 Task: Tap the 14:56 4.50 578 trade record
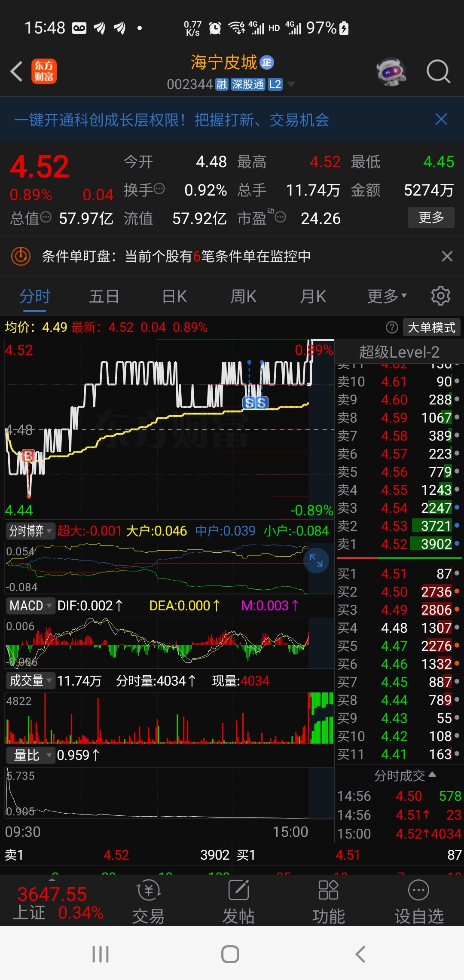[399, 796]
